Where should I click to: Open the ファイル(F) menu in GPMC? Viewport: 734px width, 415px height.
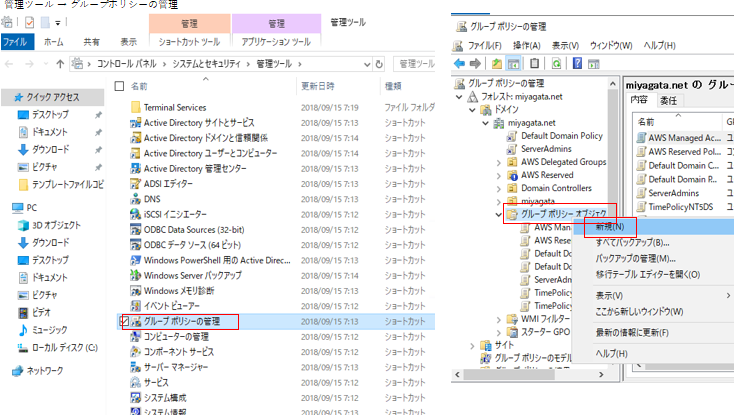click(484, 45)
